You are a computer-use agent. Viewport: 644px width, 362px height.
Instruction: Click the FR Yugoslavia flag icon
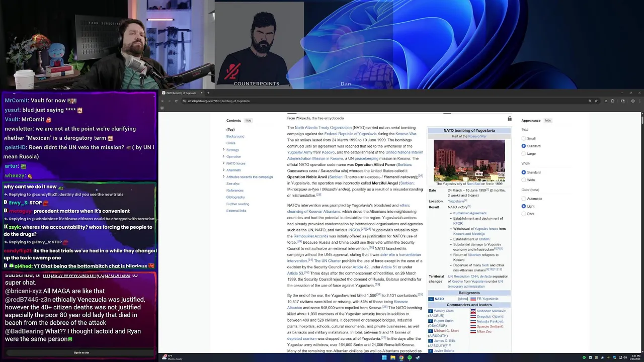[x=473, y=299]
